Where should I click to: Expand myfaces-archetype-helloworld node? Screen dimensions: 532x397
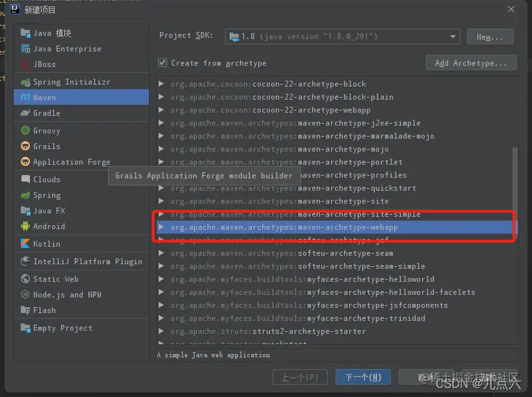161,279
